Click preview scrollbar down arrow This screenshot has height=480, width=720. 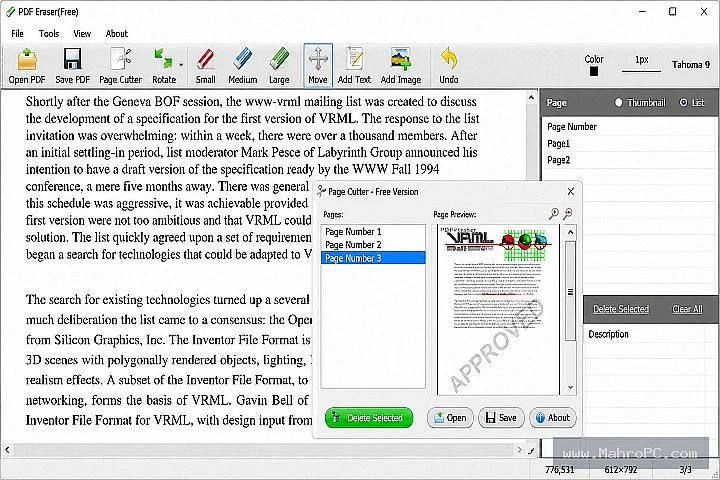point(570,388)
